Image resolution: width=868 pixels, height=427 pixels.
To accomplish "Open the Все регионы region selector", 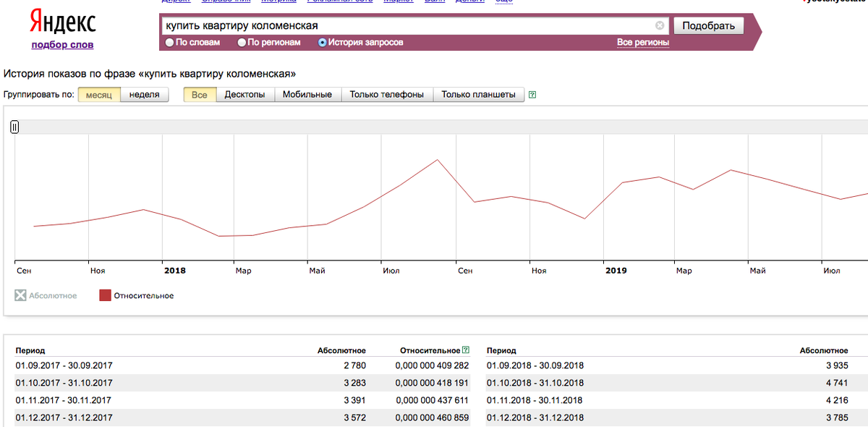I will pyautogui.click(x=643, y=43).
